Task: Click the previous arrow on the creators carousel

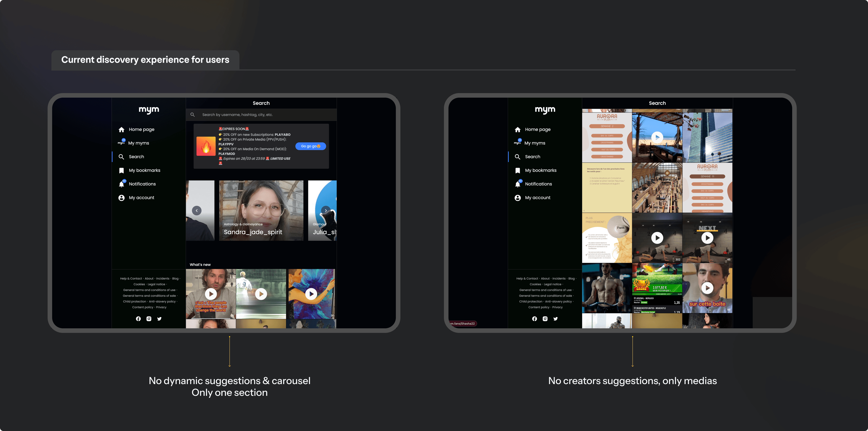Action: pos(197,210)
